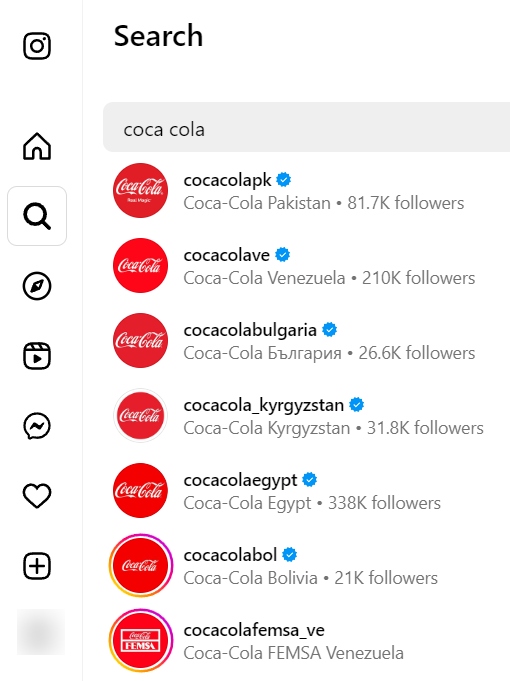View cocacolabol story via its ringed avatar

pos(140,566)
